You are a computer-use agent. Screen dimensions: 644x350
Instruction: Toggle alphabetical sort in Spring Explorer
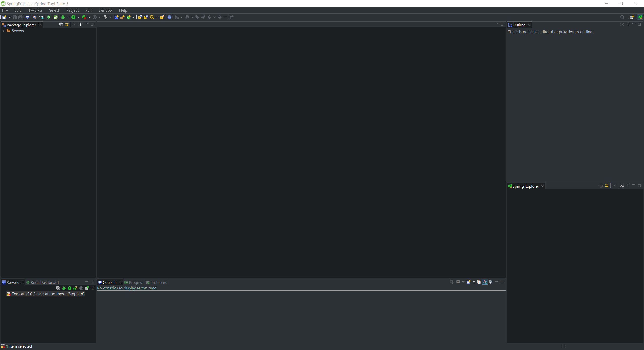point(622,186)
